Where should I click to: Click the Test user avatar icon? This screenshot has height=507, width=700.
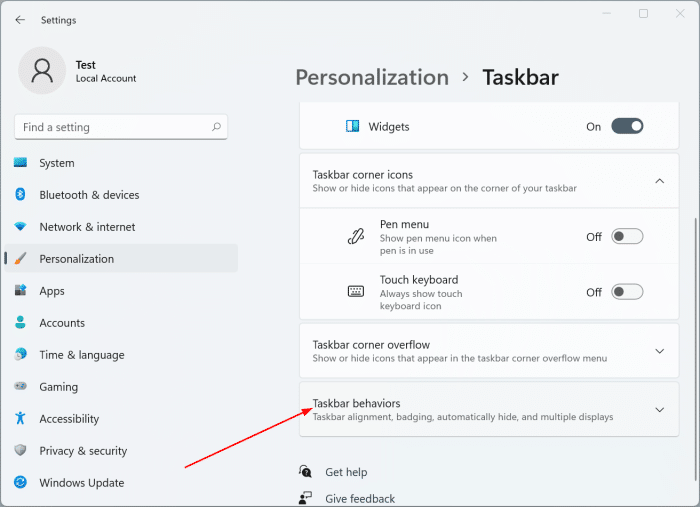click(x=42, y=71)
